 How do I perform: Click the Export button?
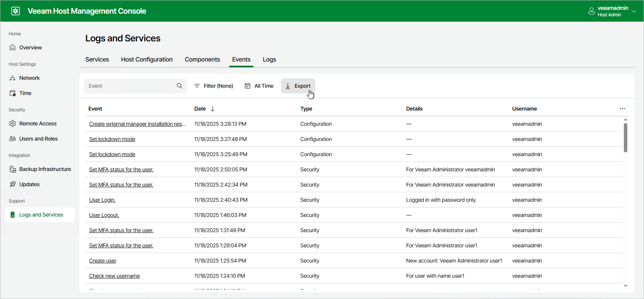point(298,86)
